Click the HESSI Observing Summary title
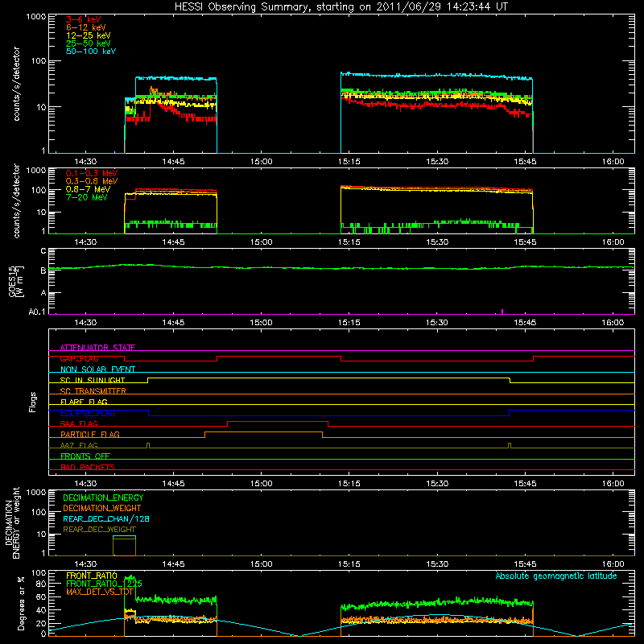Screen dimensions: 644x644 click(341, 7)
